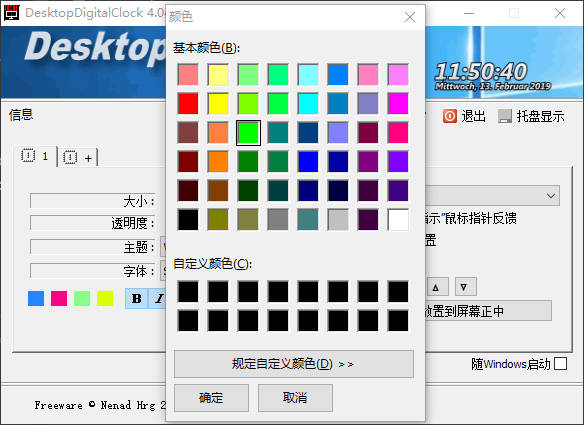Toggle Bold formatting button
Image resolution: width=584 pixels, height=425 pixels.
coord(137,298)
